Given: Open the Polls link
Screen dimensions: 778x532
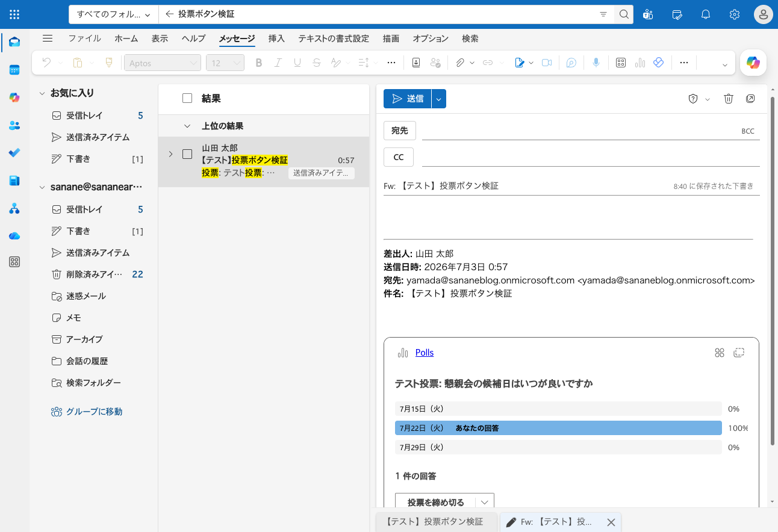Looking at the screenshot, I should pos(425,353).
